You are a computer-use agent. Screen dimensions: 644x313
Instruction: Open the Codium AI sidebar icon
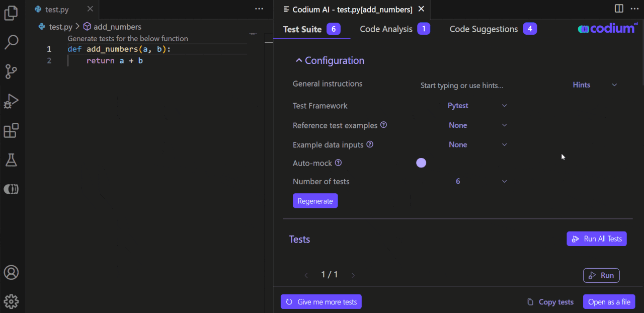point(11,189)
